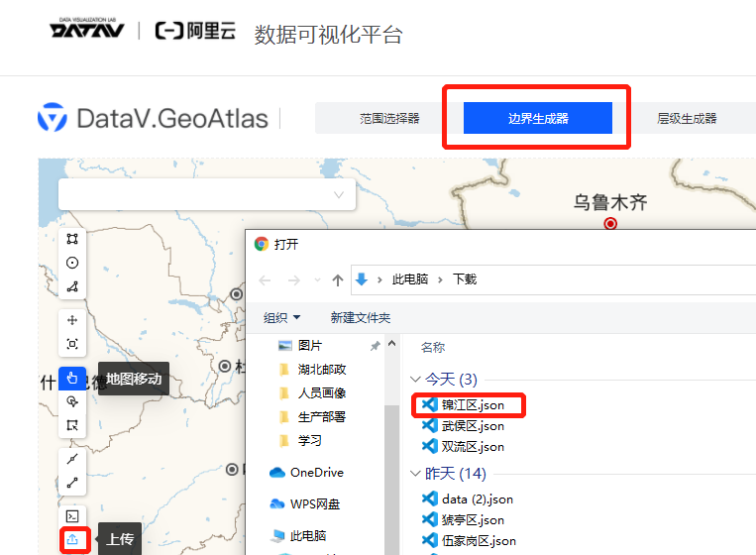Click the 阿里云 logo
This screenshot has width=756, height=555.
click(x=195, y=31)
